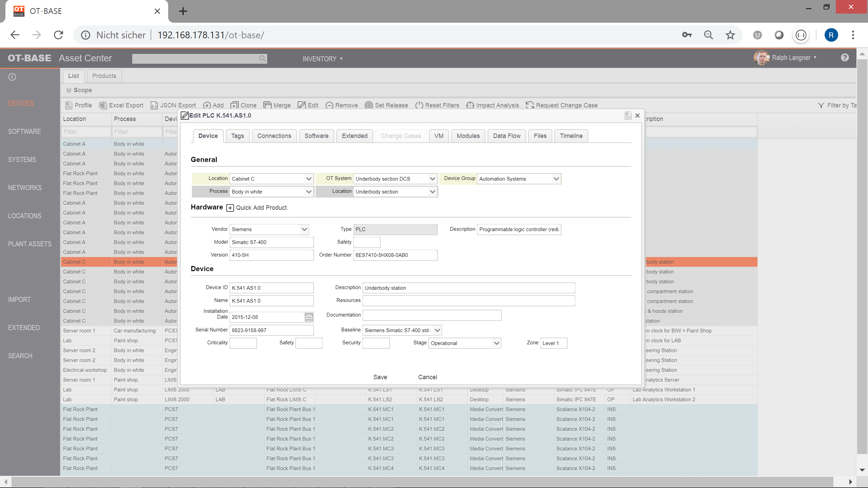Export list via Excel Export icon
The width and height of the screenshot is (868, 488).
pyautogui.click(x=103, y=105)
